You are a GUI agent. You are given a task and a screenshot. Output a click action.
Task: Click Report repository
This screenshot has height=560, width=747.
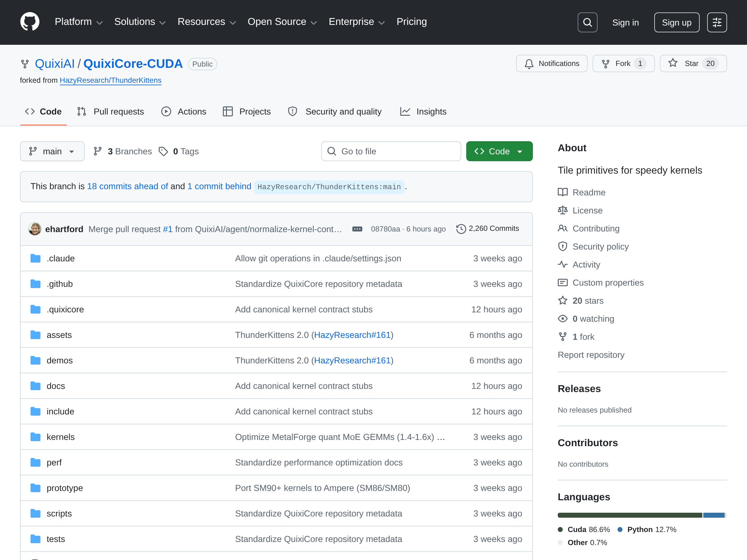591,355
